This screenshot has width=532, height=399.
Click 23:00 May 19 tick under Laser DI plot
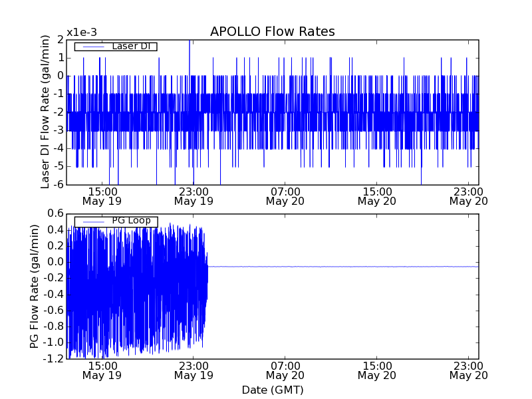[x=193, y=196]
